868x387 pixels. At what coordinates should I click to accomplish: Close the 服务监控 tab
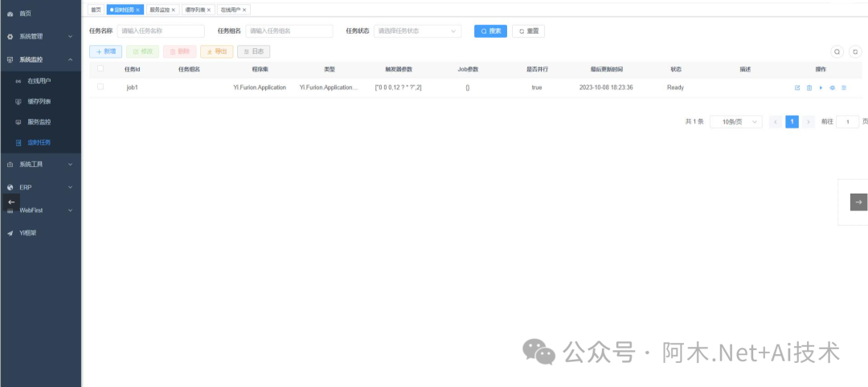174,10
